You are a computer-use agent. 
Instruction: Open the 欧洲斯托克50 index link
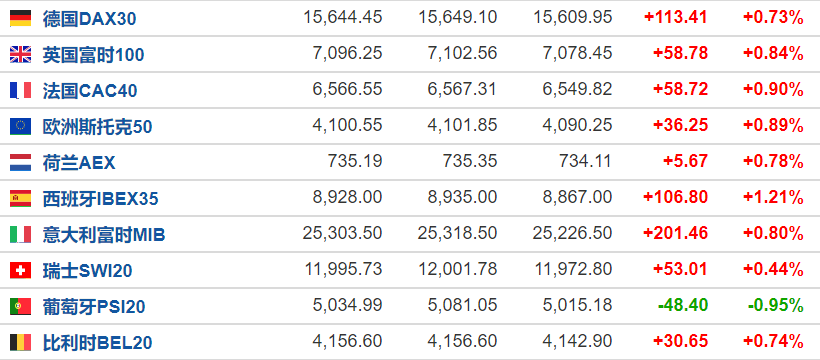(97, 127)
